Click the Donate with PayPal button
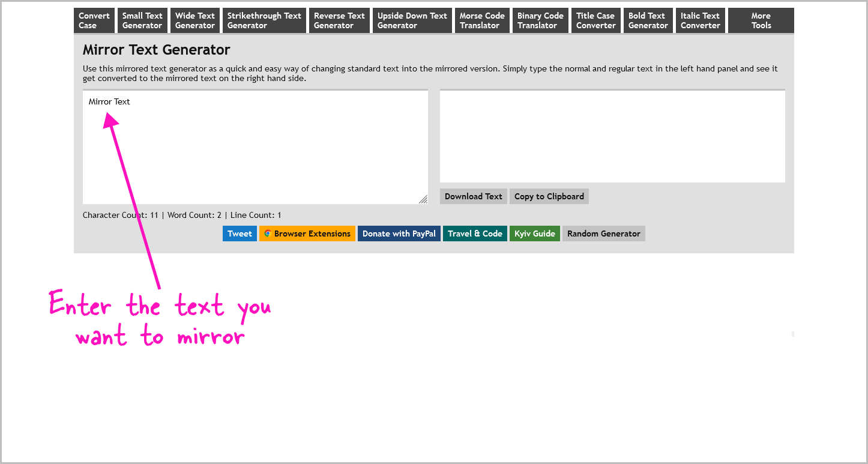 pos(399,233)
